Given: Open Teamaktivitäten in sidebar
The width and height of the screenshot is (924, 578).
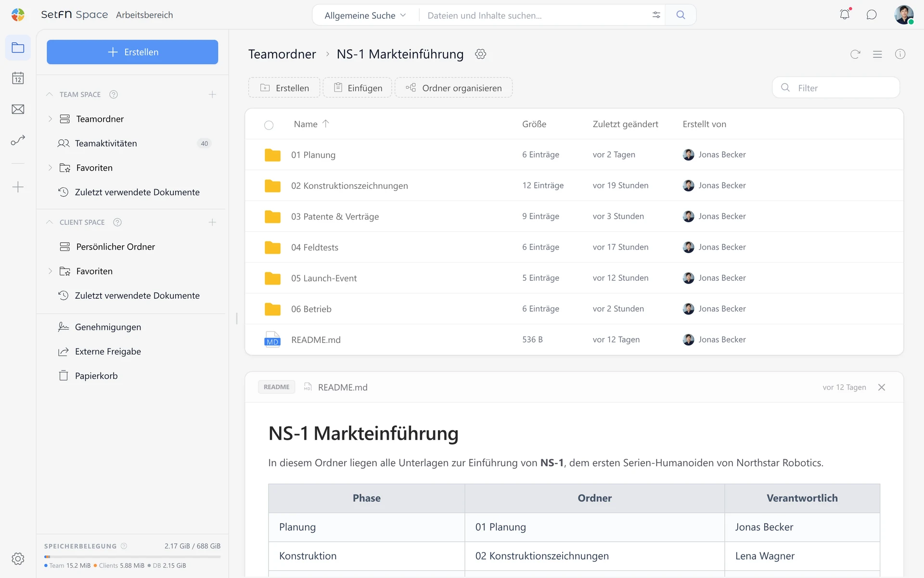Looking at the screenshot, I should pos(132,143).
